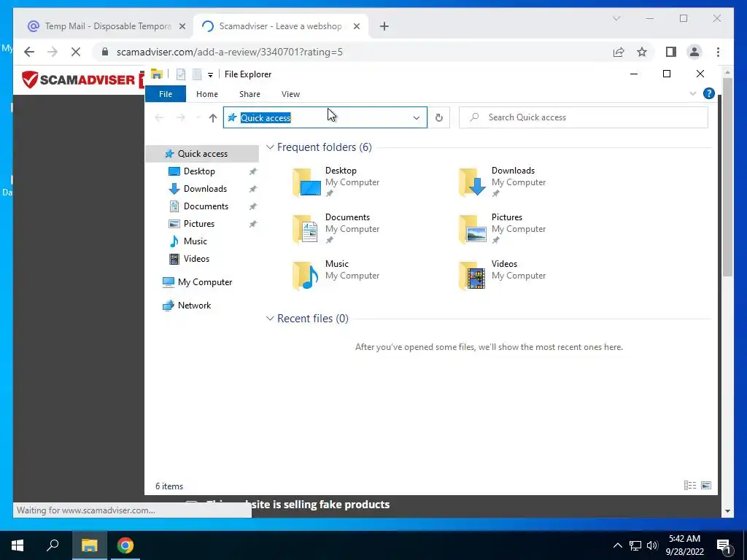Open Videos in the navigation sidebar
The image size is (747, 560).
pos(196,259)
